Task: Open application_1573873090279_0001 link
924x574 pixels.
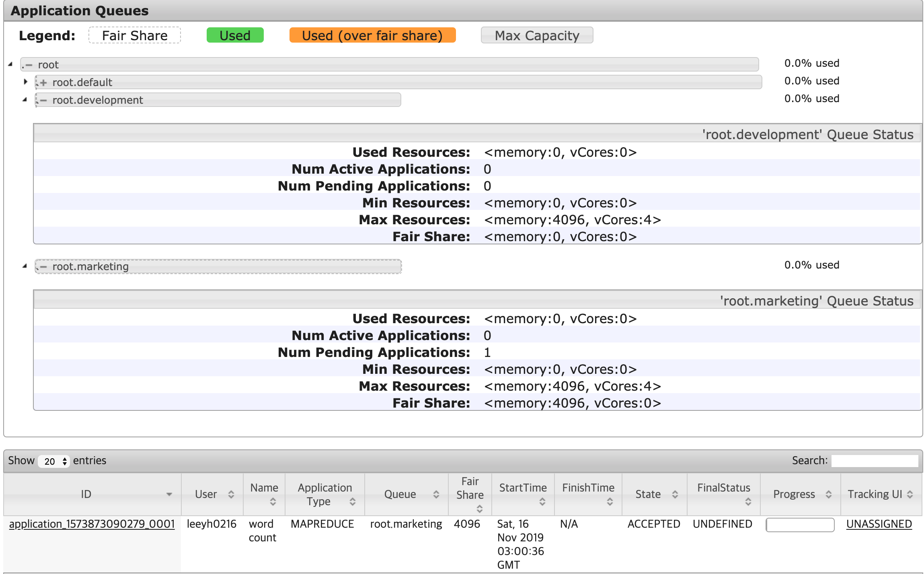Action: [x=92, y=524]
